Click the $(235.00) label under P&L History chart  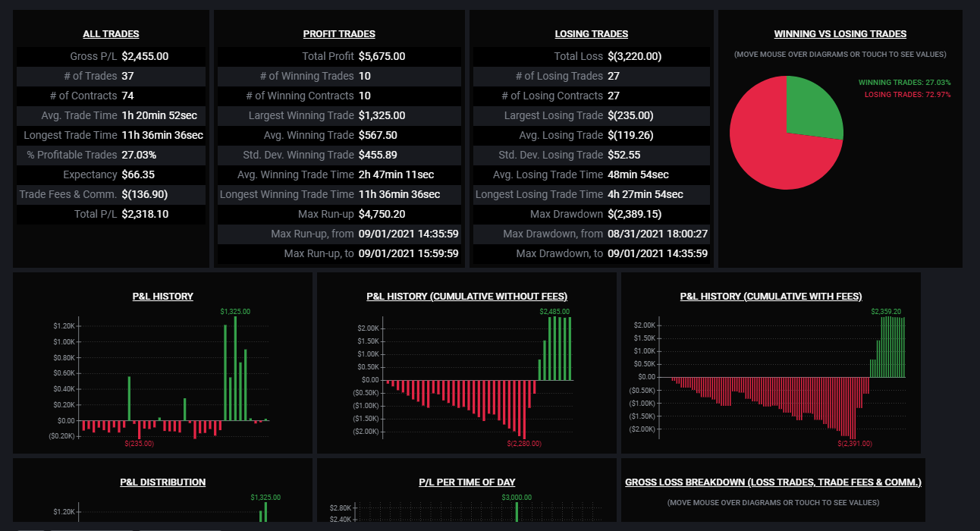coord(139,443)
